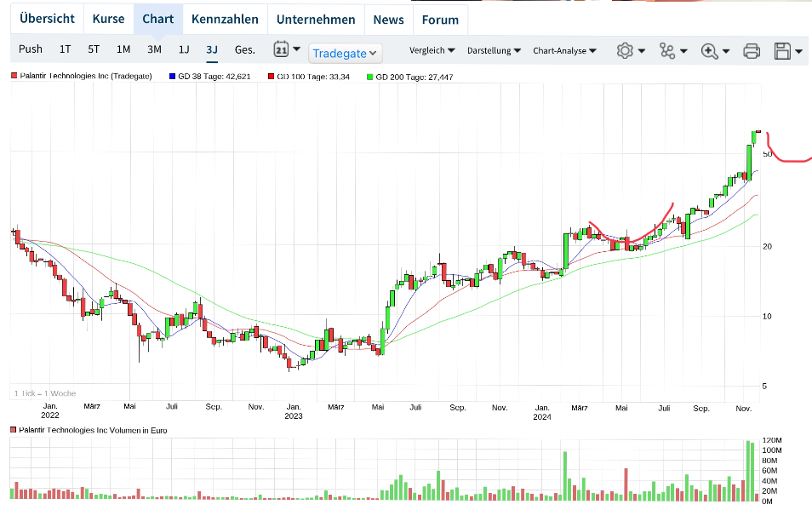Open the Chart-Analyse dropdown
The height and width of the screenshot is (510, 812).
click(564, 50)
